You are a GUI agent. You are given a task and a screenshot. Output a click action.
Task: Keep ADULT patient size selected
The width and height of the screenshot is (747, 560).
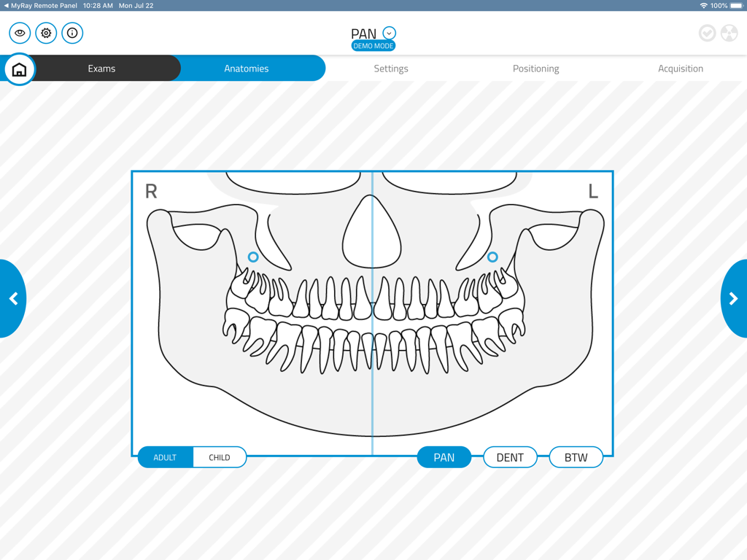[164, 457]
